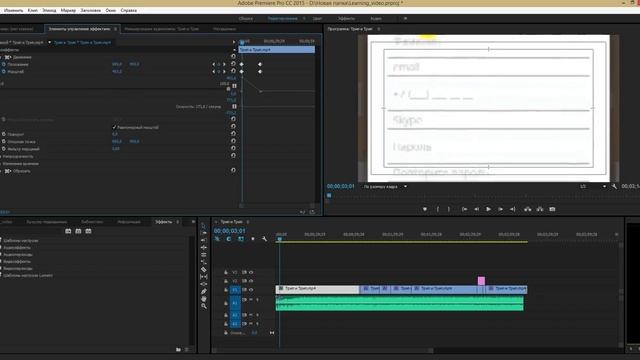Lock the V1 track
The image size is (640, 360).
coord(226,290)
